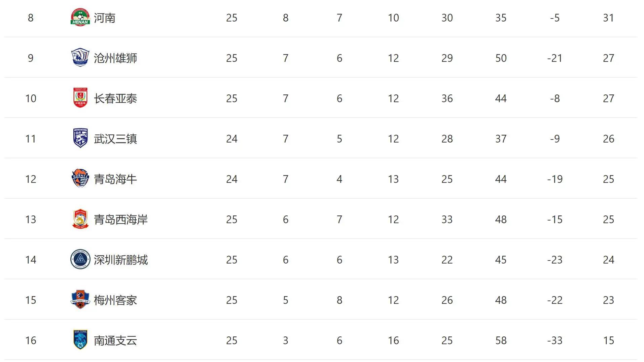644x362 pixels.
Task: Select the 武汉三镇 team name
Action: click(115, 139)
